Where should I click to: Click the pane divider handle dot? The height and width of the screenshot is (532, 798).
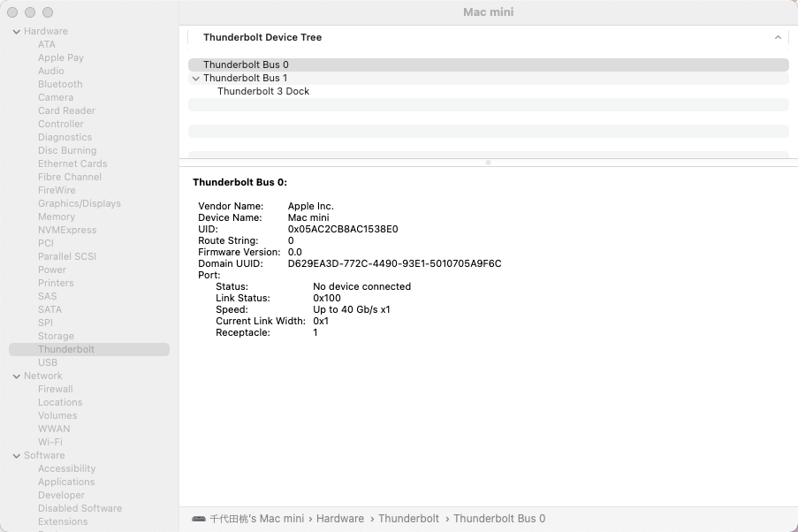click(488, 163)
